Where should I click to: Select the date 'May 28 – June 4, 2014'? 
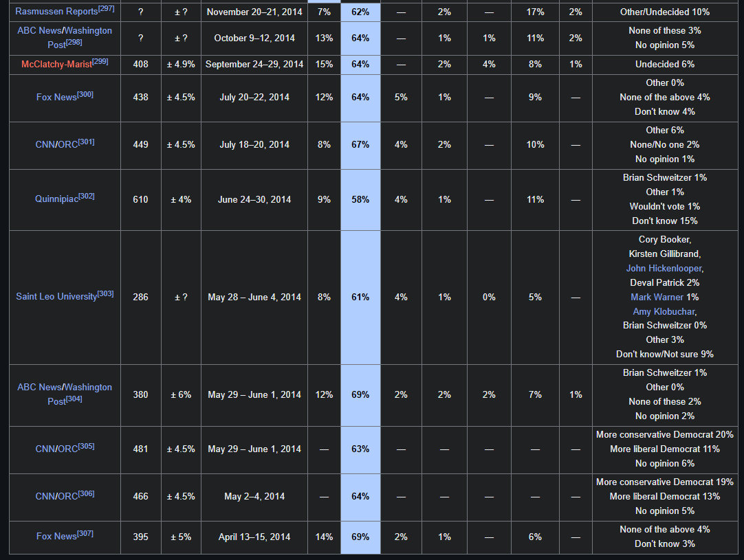click(x=254, y=298)
